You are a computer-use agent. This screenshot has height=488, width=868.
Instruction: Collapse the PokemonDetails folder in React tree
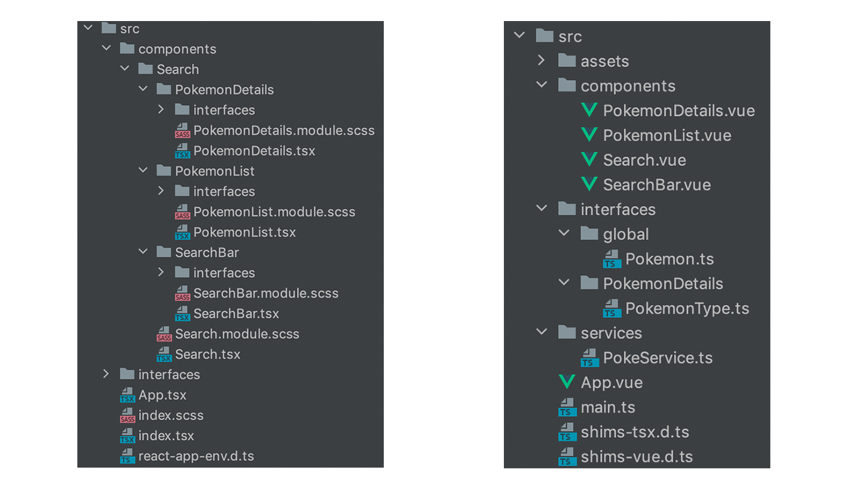(x=143, y=89)
